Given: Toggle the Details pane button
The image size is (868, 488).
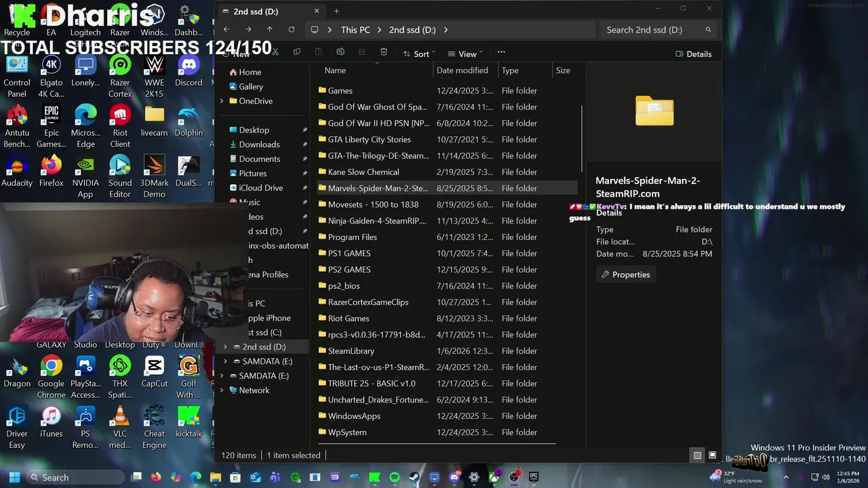Looking at the screenshot, I should tap(694, 54).
